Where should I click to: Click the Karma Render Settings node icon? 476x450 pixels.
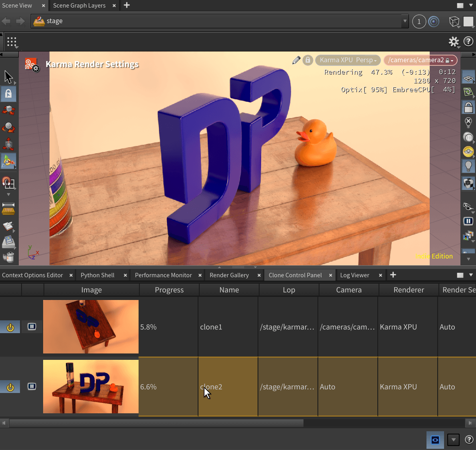(32, 65)
